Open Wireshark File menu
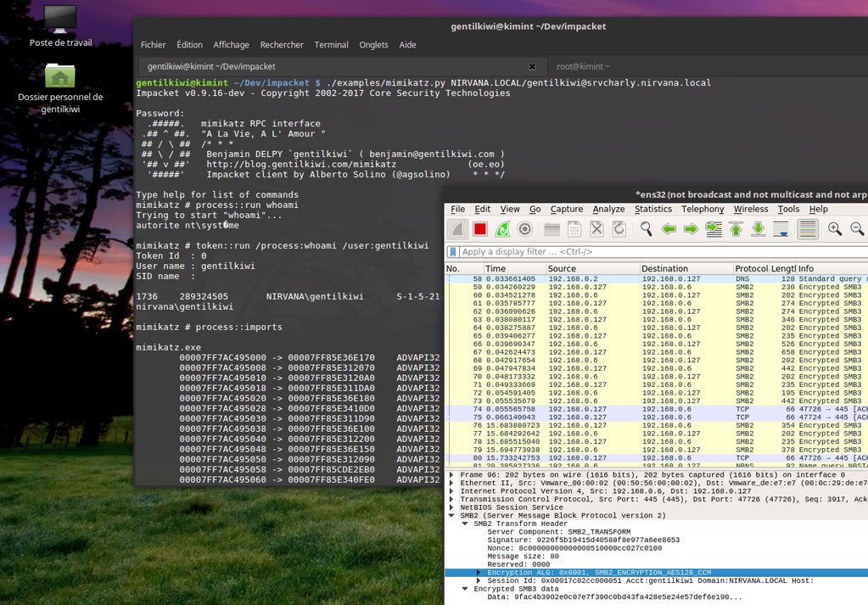The height and width of the screenshot is (605, 868). click(458, 210)
